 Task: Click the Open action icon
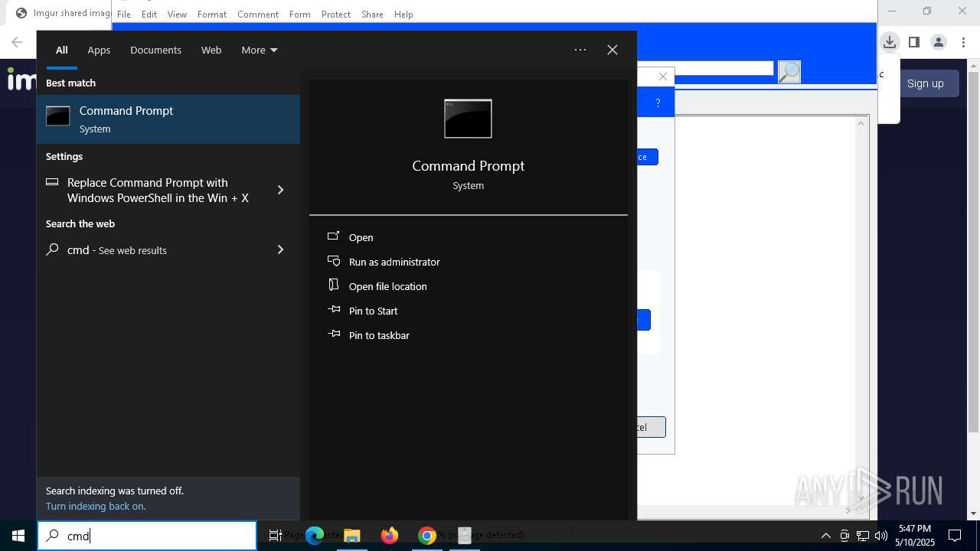click(x=333, y=236)
